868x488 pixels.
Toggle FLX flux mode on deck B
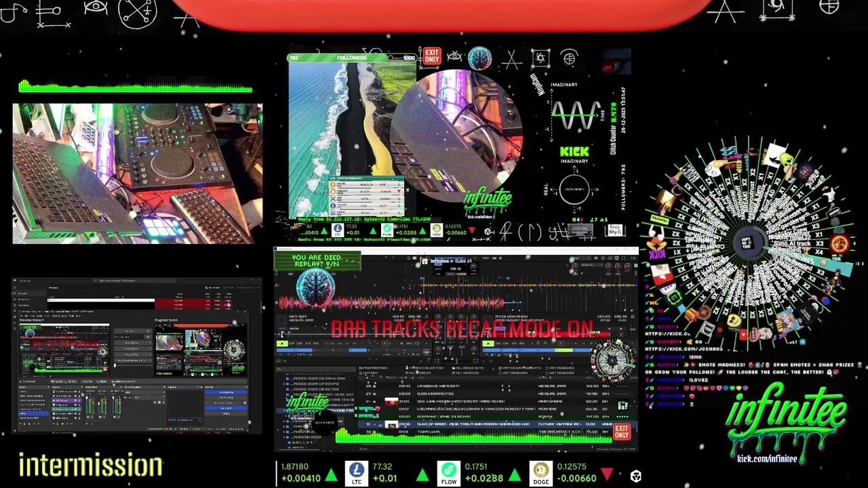coord(514,344)
